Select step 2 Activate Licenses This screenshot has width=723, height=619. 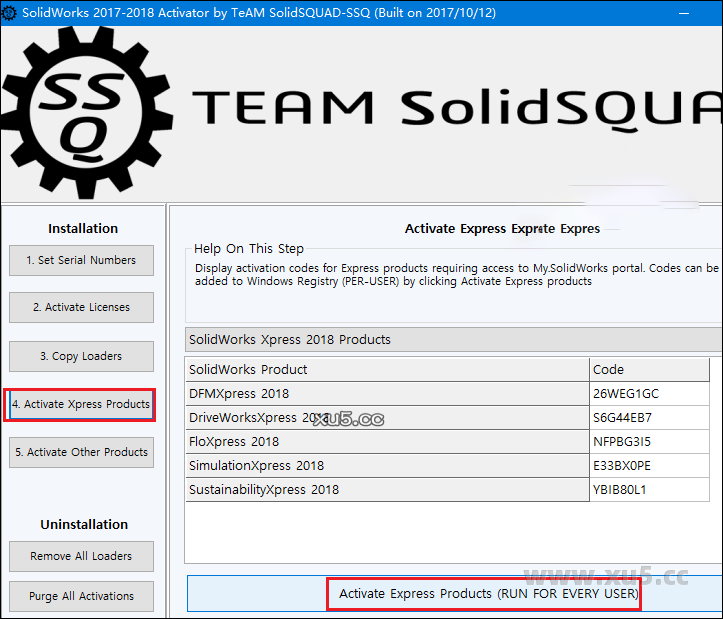pos(81,308)
